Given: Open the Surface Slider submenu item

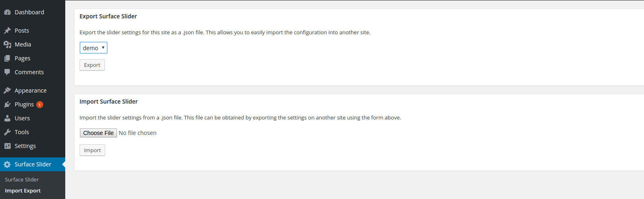Looking at the screenshot, I should pos(22,179).
